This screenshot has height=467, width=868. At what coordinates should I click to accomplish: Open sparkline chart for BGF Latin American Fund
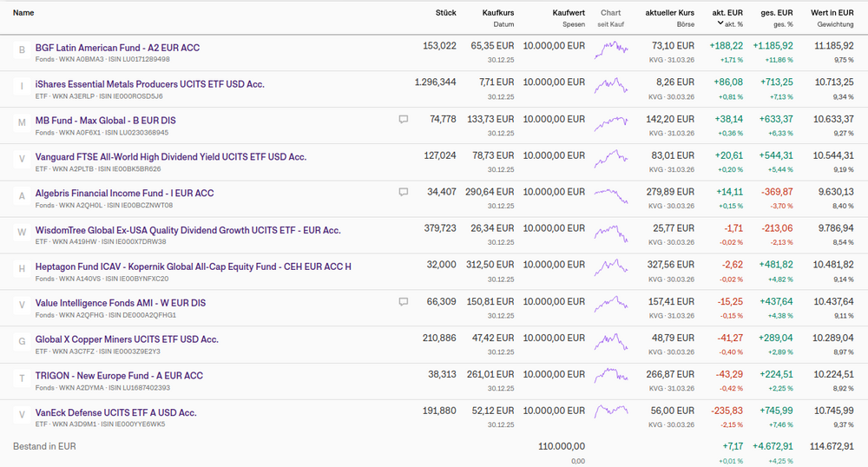point(611,49)
